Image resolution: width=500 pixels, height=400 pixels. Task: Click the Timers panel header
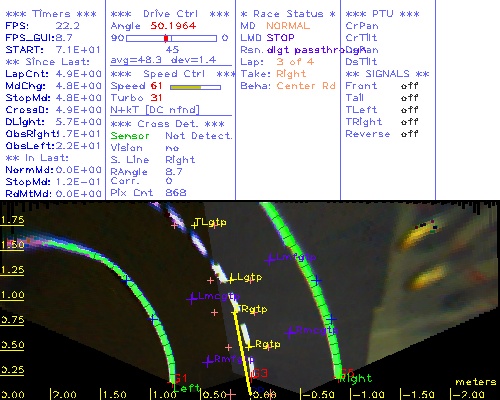51,14
